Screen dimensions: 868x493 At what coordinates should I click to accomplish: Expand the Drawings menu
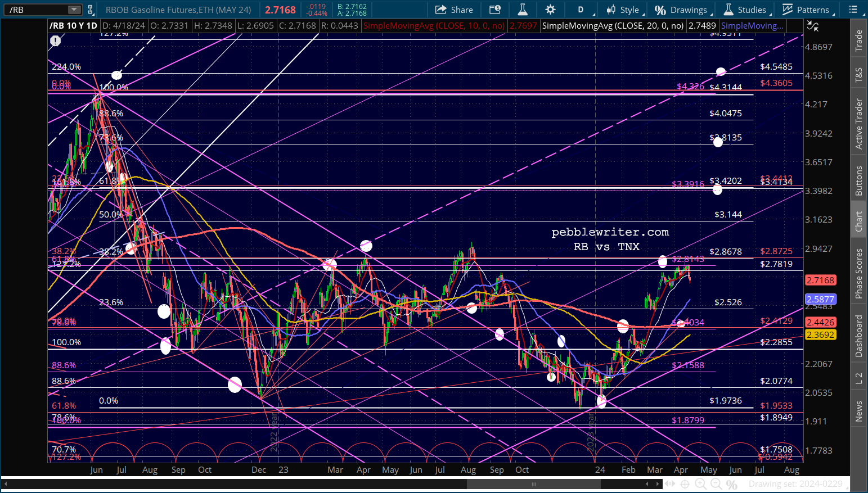click(x=683, y=10)
